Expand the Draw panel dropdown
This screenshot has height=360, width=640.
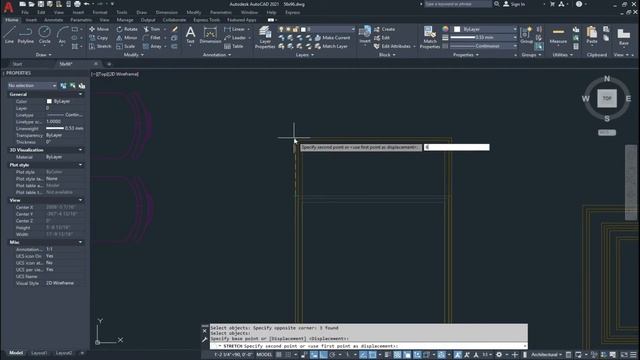point(44,55)
